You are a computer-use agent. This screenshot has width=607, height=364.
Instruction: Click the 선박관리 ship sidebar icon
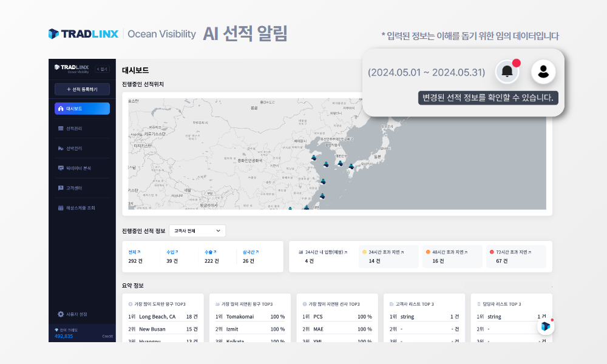[x=61, y=148]
